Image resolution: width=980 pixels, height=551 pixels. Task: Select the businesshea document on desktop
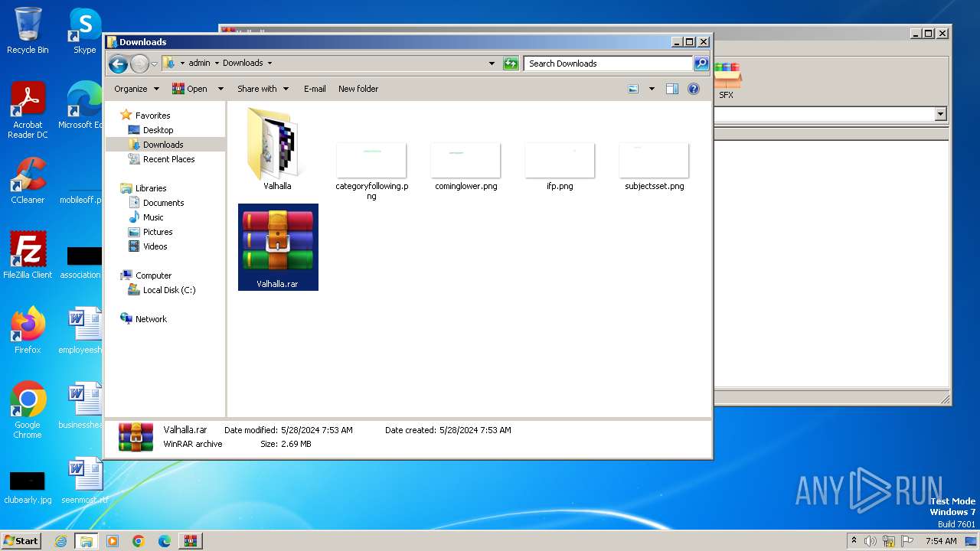83,406
